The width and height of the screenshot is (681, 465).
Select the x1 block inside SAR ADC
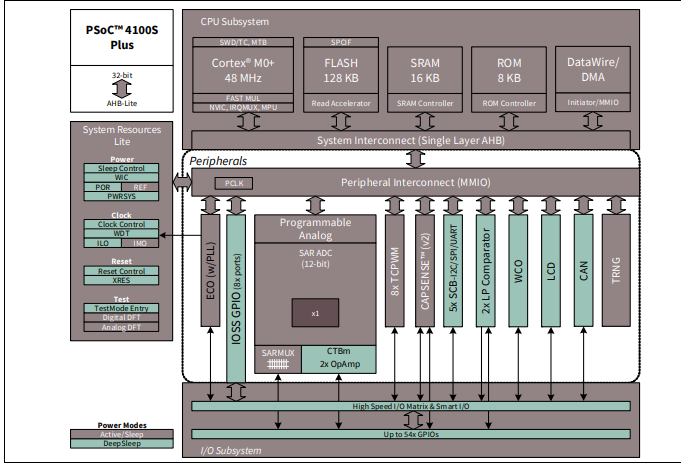point(315,313)
